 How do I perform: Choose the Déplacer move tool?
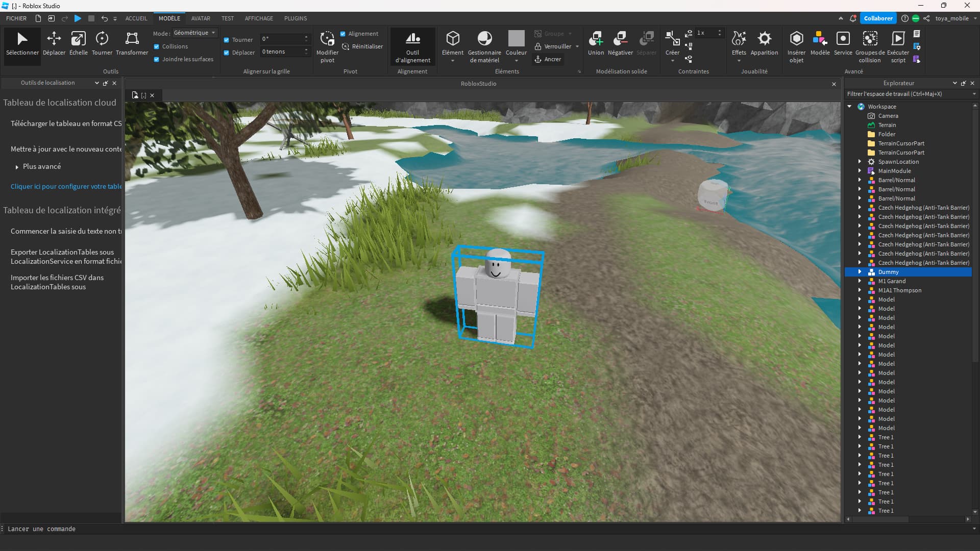pos(54,44)
